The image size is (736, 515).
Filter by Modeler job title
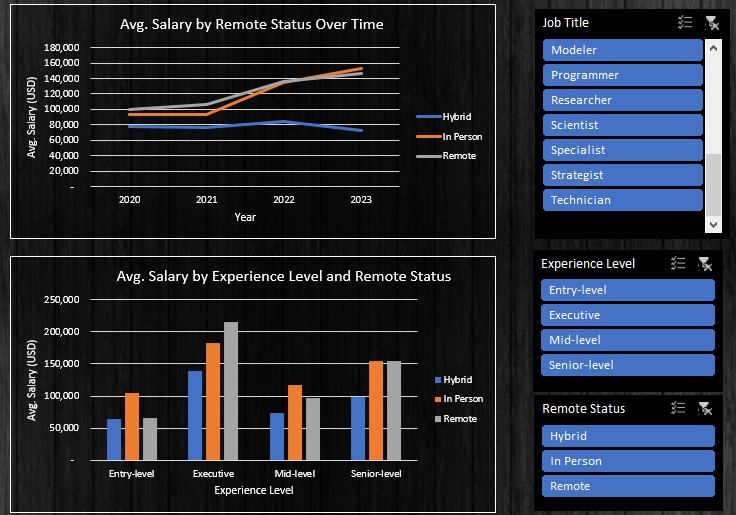click(x=623, y=50)
